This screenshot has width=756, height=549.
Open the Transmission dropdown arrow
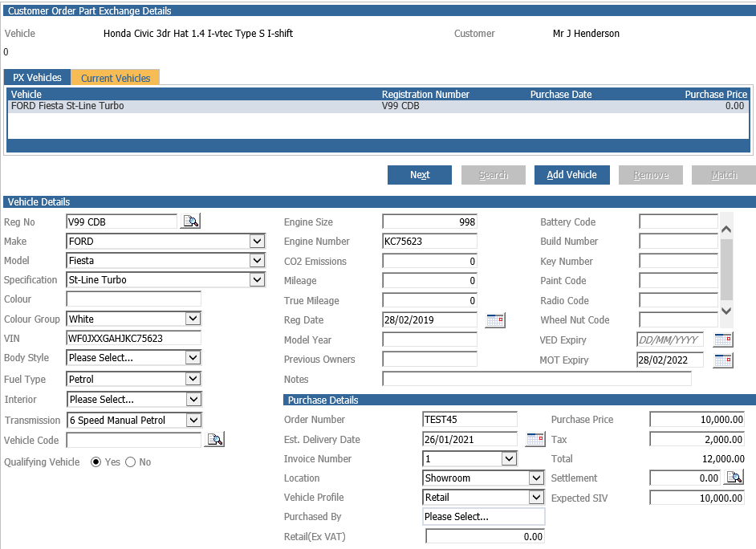193,420
